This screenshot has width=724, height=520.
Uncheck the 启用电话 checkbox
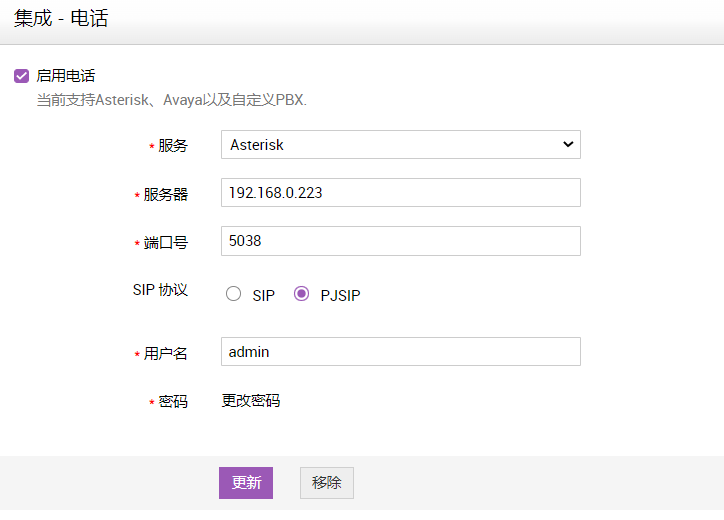(21, 76)
